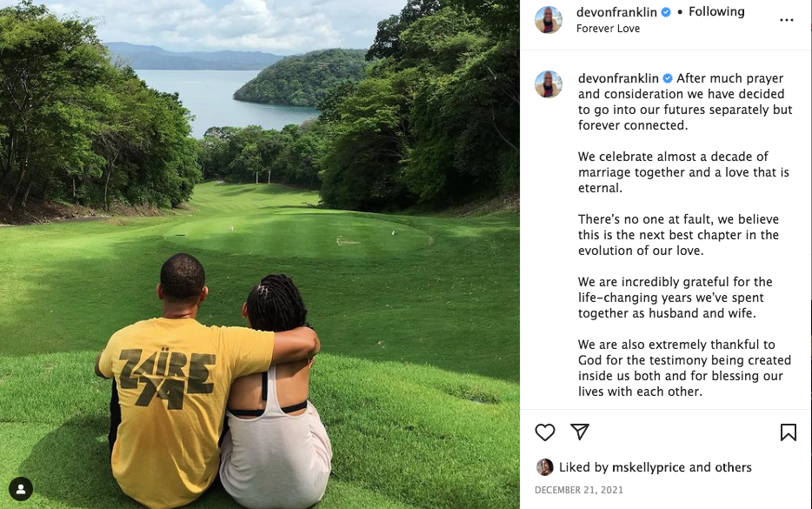
Task: Click the verified badge in the post header
Action: point(666,12)
